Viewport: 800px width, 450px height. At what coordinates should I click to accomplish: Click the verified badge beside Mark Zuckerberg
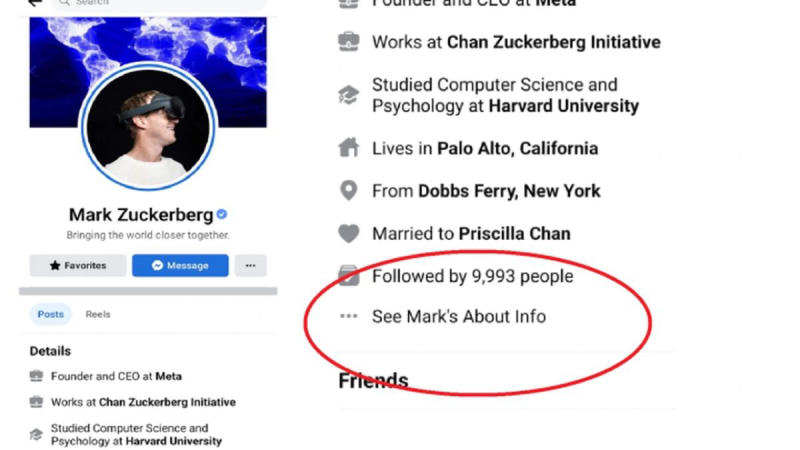pyautogui.click(x=222, y=215)
